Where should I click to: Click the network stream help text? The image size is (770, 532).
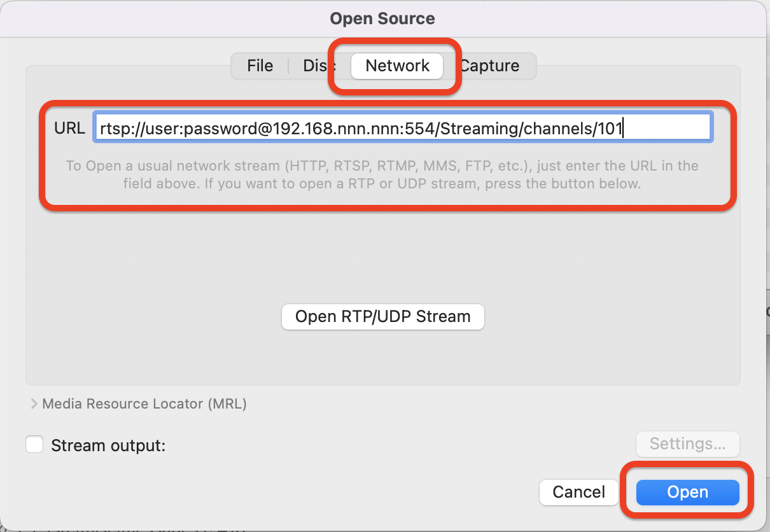[382, 174]
